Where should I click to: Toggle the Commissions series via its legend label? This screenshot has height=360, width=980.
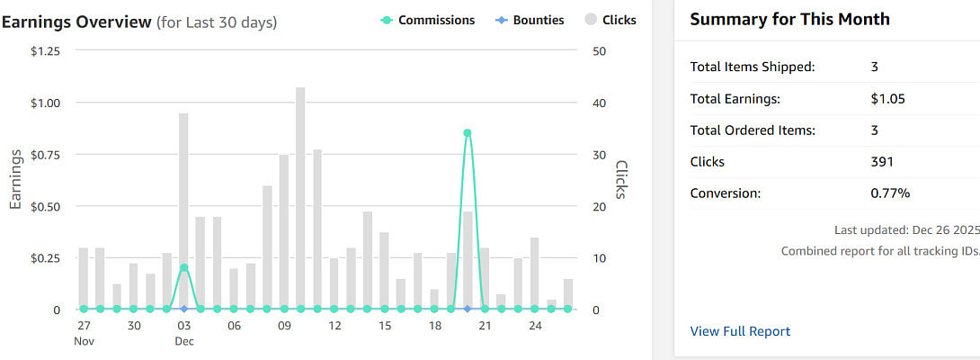(436, 20)
